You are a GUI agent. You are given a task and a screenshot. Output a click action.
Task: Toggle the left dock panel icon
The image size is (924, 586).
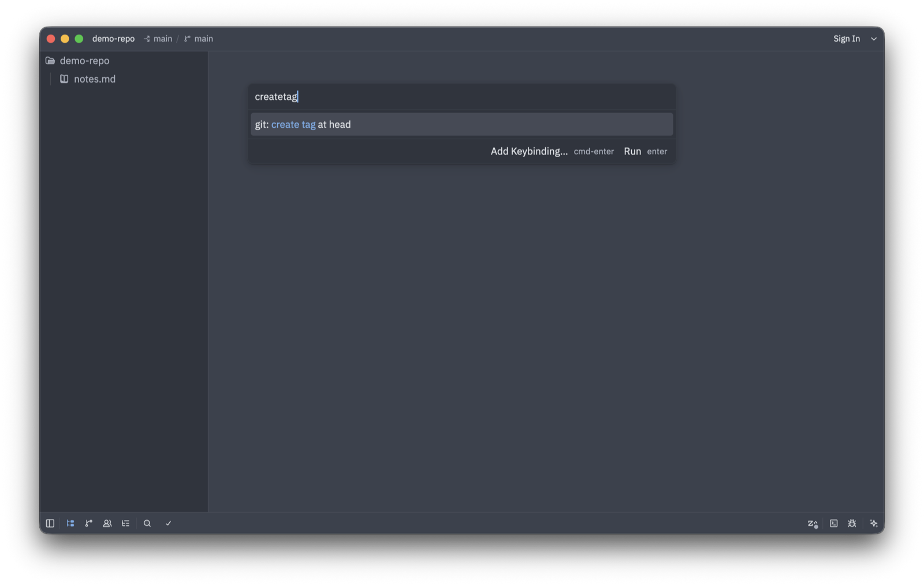click(50, 523)
